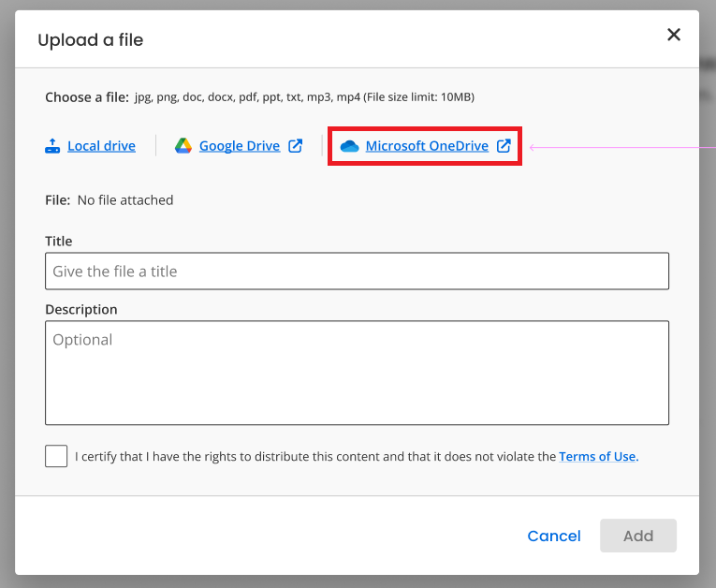The height and width of the screenshot is (588, 716).
Task: Click the Local drive upload icon
Action: [x=52, y=146]
